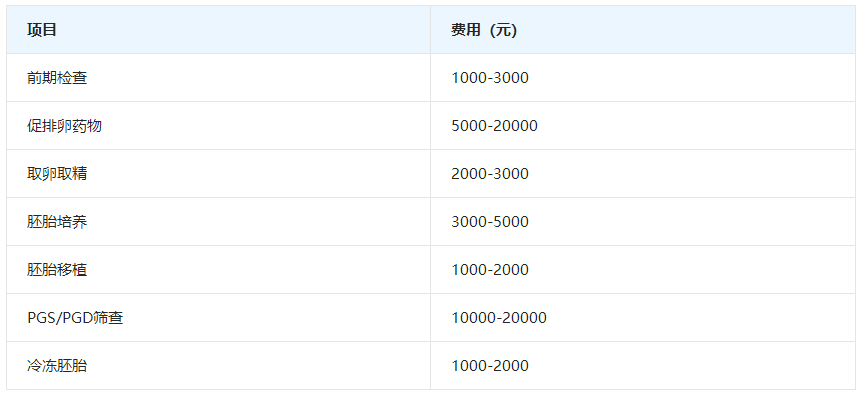Click the 冷冻胚胎 row label

pos(57,366)
